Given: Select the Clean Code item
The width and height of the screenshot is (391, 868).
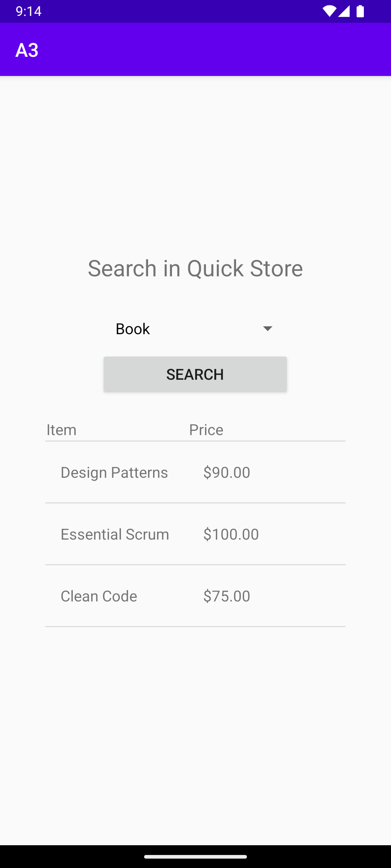Looking at the screenshot, I should point(99,596).
